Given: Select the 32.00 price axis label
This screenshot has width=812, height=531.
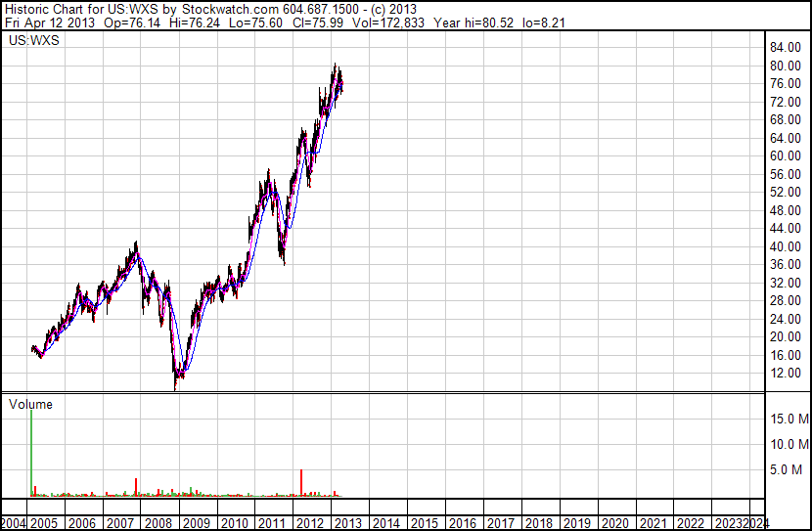Looking at the screenshot, I should point(786,283).
